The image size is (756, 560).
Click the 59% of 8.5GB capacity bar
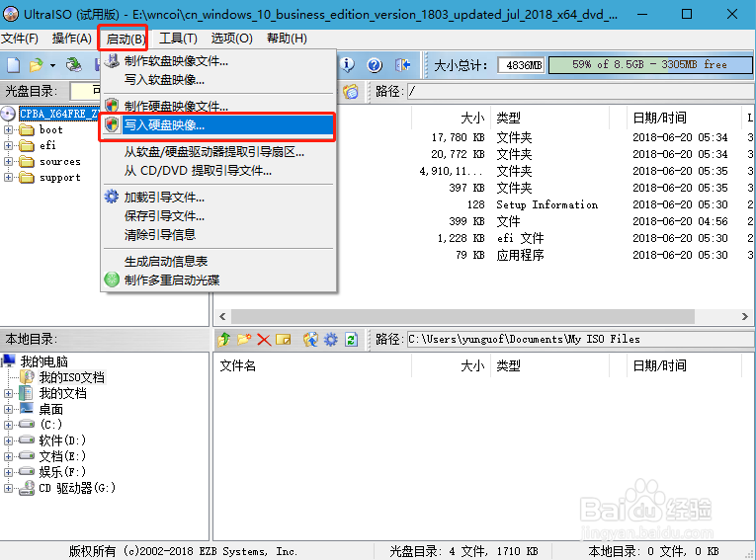[x=650, y=64]
